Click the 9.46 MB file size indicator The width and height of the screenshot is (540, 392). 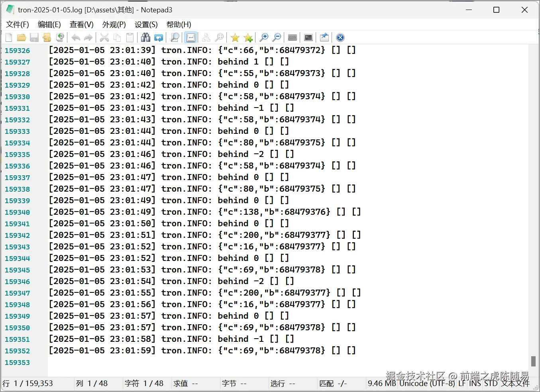[382, 383]
